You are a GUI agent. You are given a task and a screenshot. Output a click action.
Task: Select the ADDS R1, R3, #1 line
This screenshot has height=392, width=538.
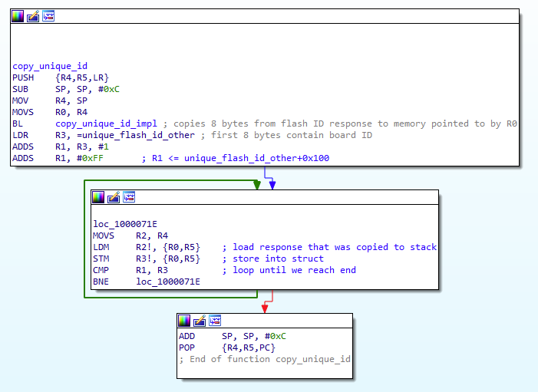click(x=61, y=147)
